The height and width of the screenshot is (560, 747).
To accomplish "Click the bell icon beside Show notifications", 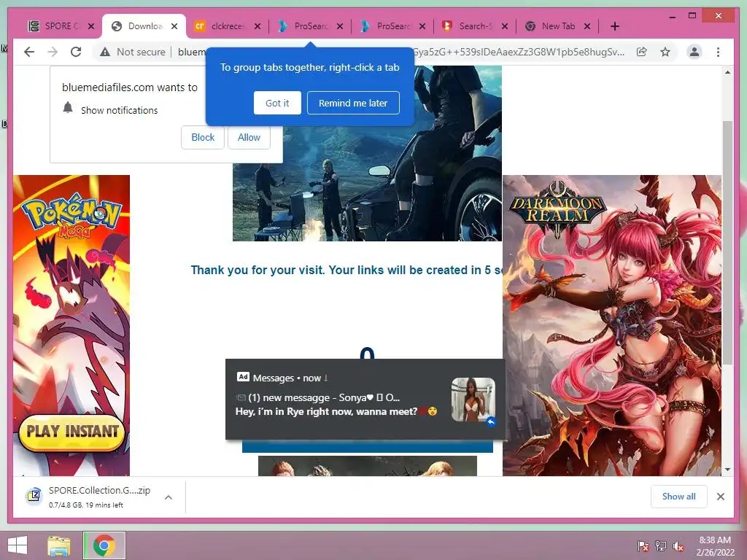I will (68, 108).
